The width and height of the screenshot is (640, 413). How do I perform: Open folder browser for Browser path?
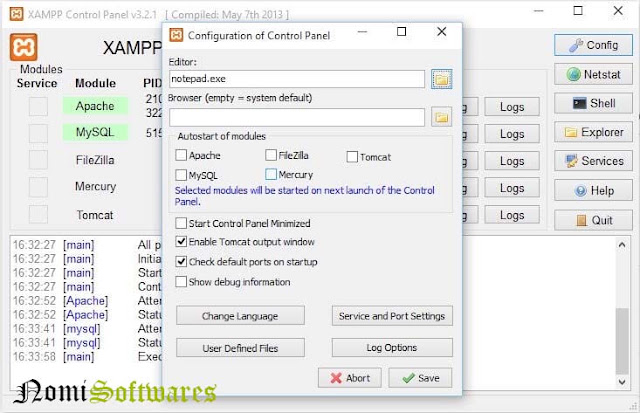point(442,118)
